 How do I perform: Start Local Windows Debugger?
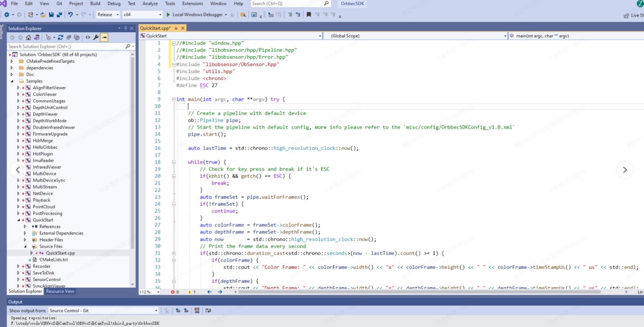click(194, 14)
